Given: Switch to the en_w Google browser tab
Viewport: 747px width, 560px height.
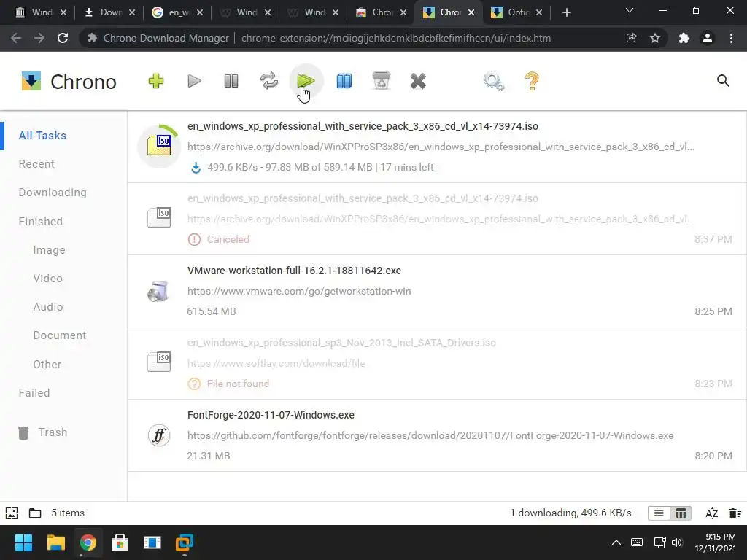Looking at the screenshot, I should coord(177,12).
